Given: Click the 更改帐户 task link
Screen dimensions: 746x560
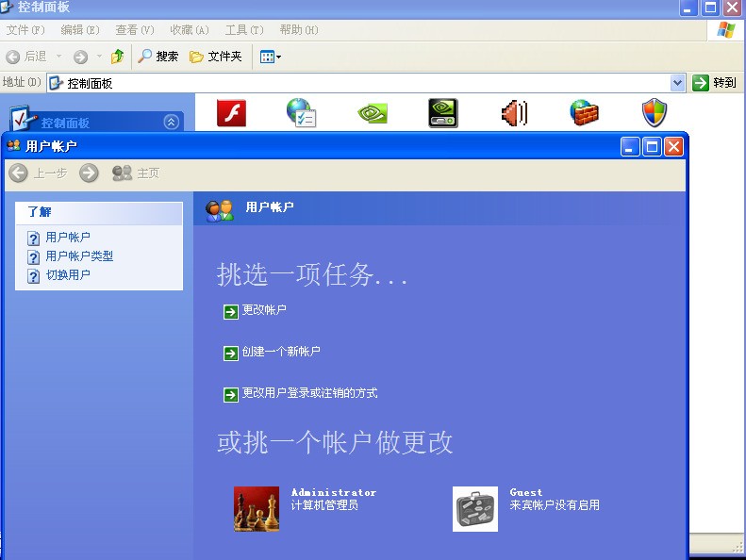Looking at the screenshot, I should tap(263, 310).
